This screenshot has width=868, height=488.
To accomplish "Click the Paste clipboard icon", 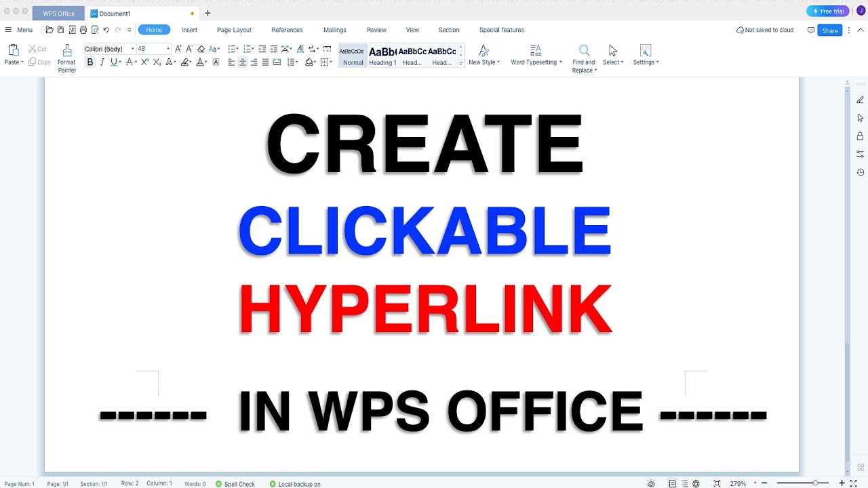I will pos(13,50).
